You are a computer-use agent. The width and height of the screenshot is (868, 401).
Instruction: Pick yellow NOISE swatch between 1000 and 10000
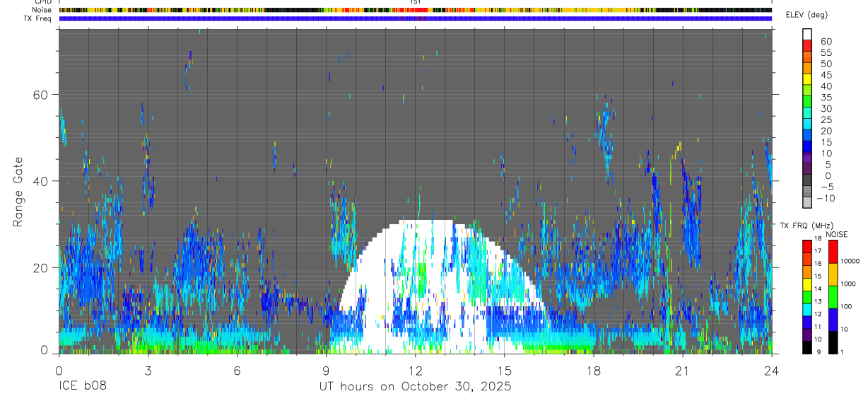pos(833,274)
